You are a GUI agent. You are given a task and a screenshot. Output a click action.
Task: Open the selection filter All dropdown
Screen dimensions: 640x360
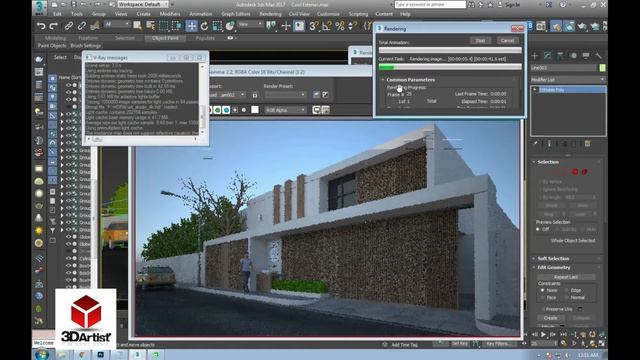[116, 24]
